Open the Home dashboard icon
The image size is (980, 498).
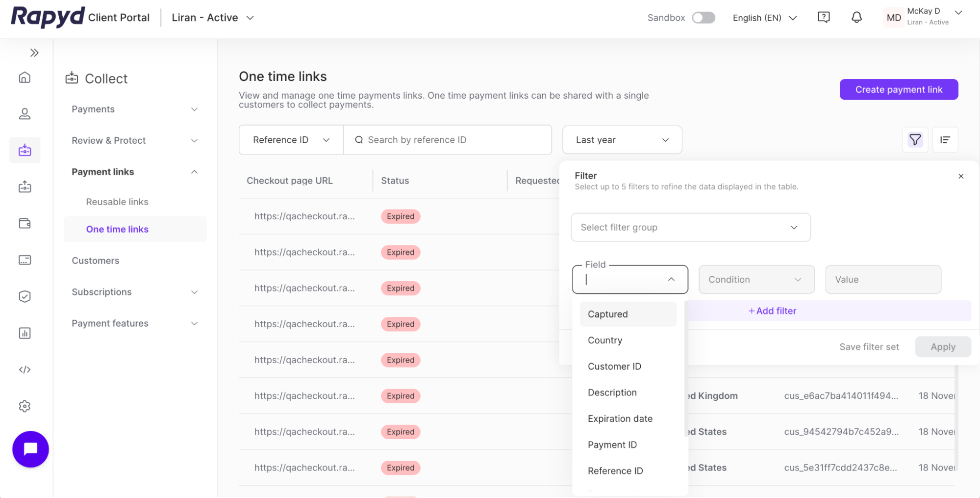(x=25, y=77)
